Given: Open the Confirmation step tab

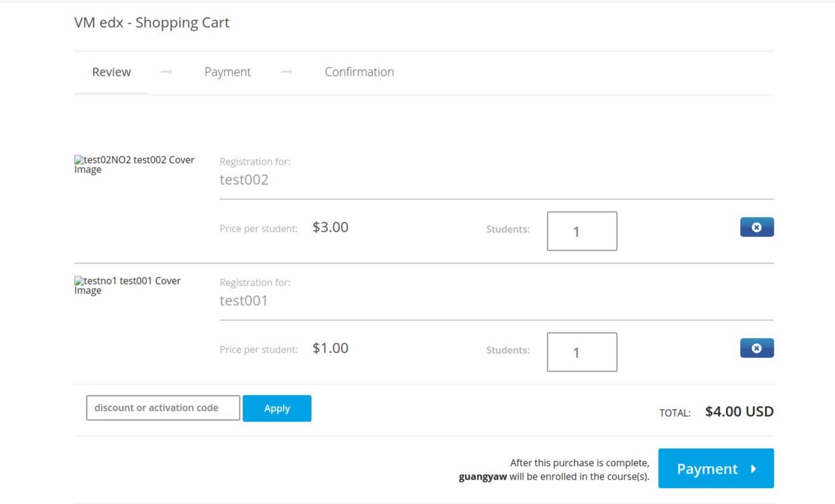Looking at the screenshot, I should [359, 72].
